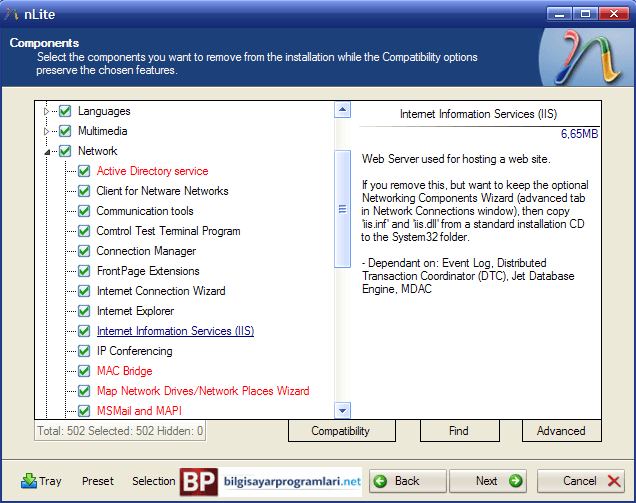Viewport: 636px width, 503px height.
Task: Click the green Back arrow icon
Action: [x=380, y=481]
